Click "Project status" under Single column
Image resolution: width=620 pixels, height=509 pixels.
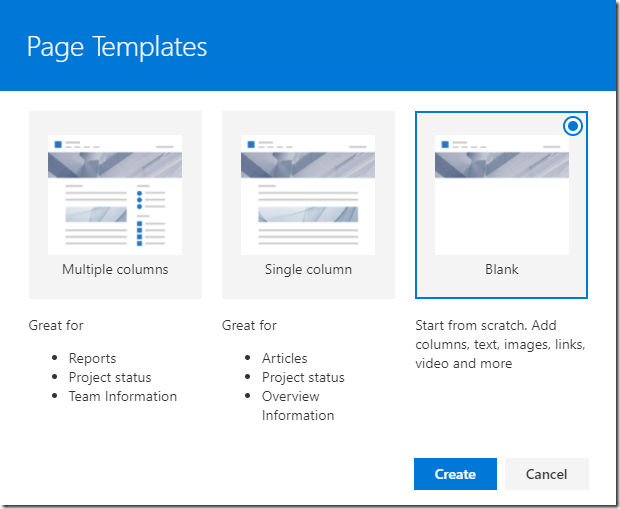pos(303,377)
